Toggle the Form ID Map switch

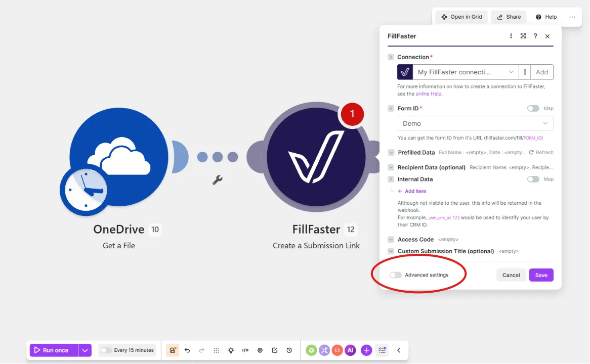pyautogui.click(x=533, y=108)
